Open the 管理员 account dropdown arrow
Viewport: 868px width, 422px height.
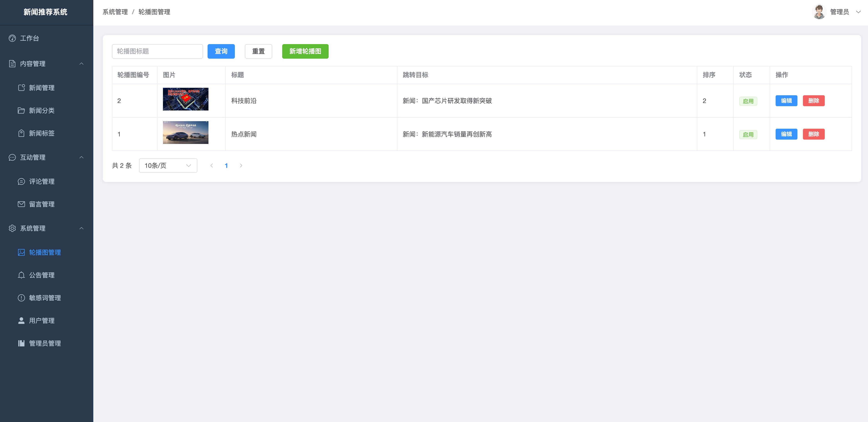click(x=858, y=12)
